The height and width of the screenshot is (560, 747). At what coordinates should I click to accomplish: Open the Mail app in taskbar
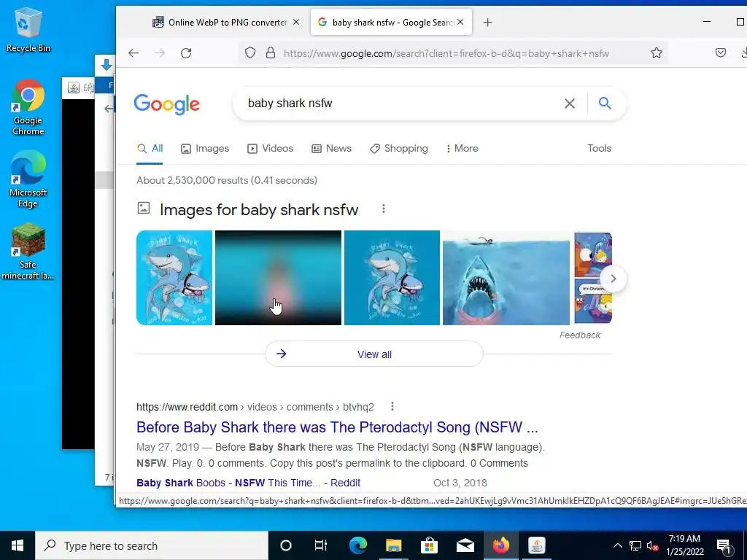[x=465, y=545]
